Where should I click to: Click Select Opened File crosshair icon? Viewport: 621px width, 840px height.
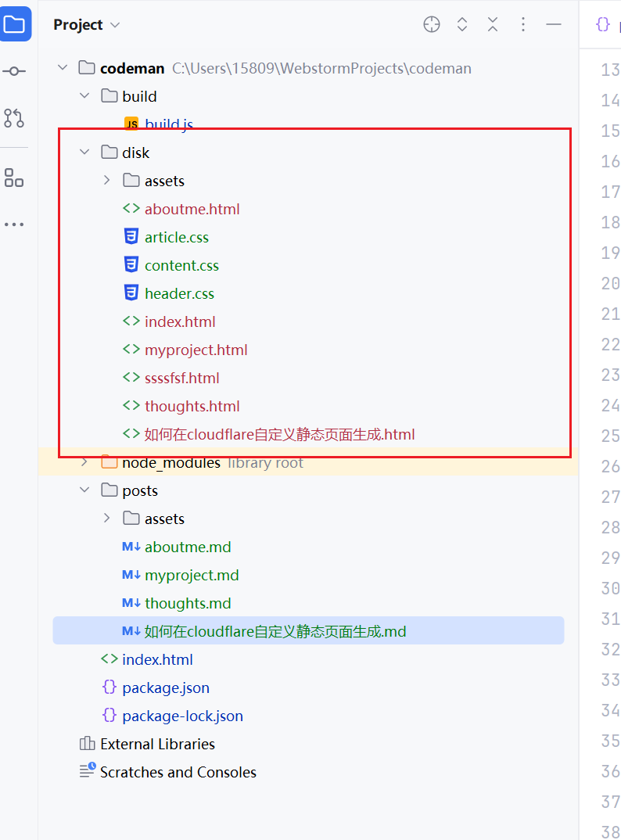[x=432, y=24]
